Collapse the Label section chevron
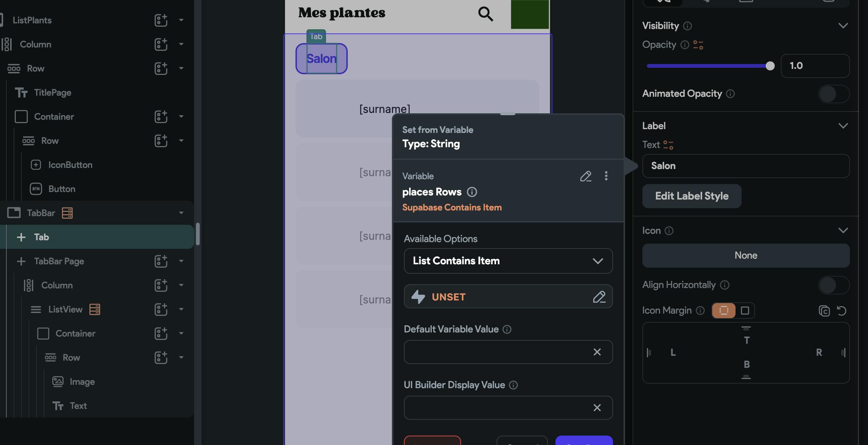This screenshot has width=868, height=445. pyautogui.click(x=843, y=126)
